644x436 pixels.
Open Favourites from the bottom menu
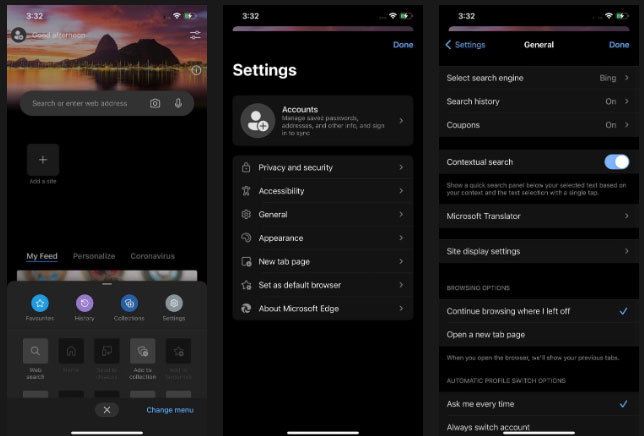coord(40,303)
